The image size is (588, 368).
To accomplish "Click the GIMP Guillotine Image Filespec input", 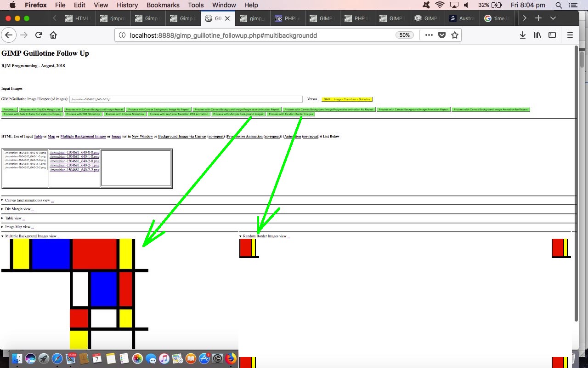I will point(186,99).
